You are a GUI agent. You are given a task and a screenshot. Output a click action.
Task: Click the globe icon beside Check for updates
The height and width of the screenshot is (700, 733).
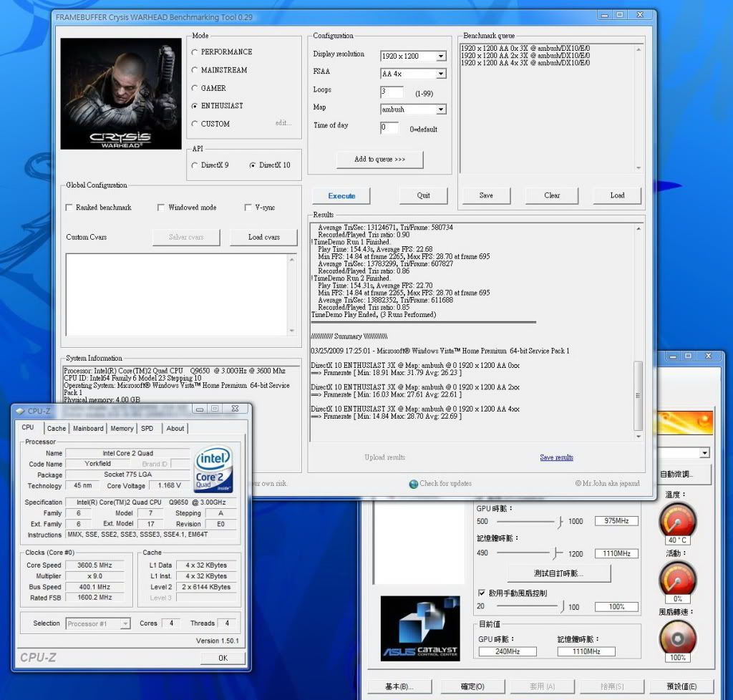[x=413, y=484]
